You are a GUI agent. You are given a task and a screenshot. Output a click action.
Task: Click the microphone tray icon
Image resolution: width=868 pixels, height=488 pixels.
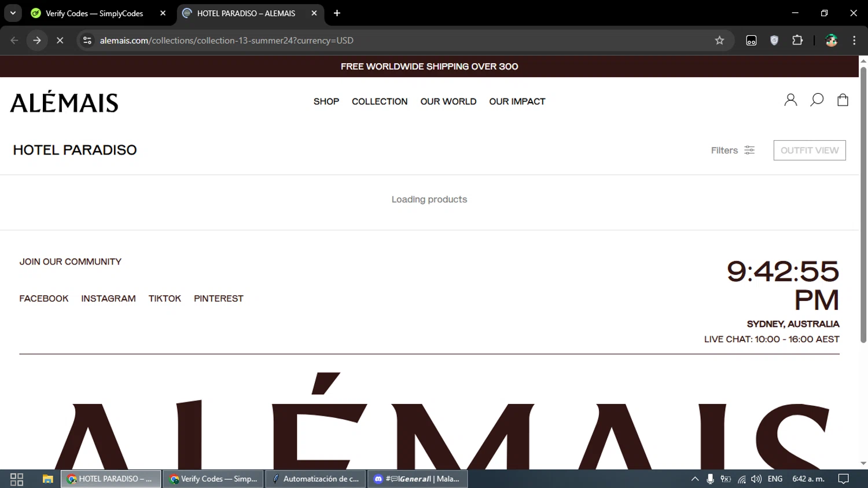pyautogui.click(x=710, y=479)
